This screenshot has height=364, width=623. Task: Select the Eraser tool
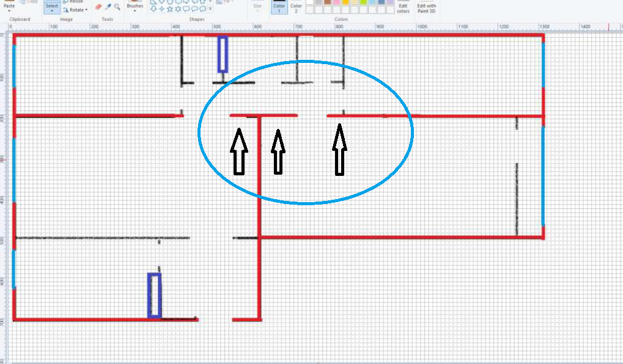(x=98, y=7)
